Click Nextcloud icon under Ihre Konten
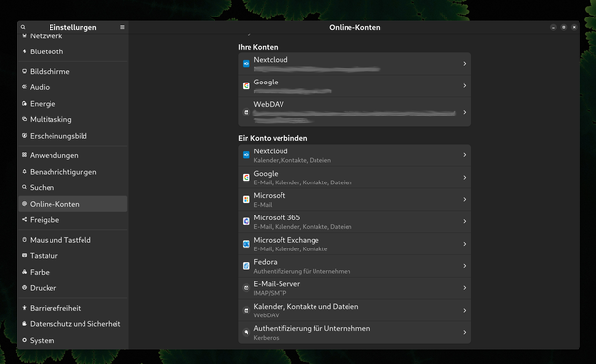 (x=247, y=64)
